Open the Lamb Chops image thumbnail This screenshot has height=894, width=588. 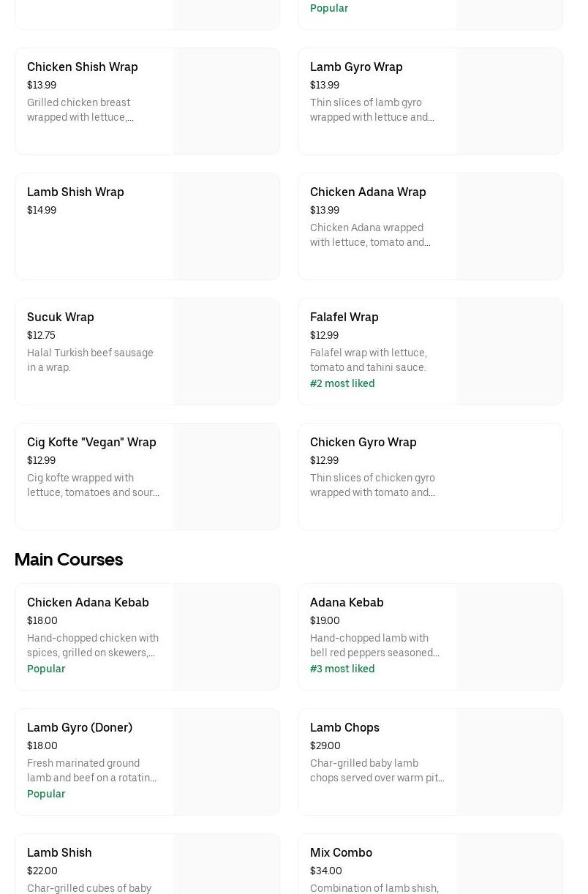tap(509, 762)
